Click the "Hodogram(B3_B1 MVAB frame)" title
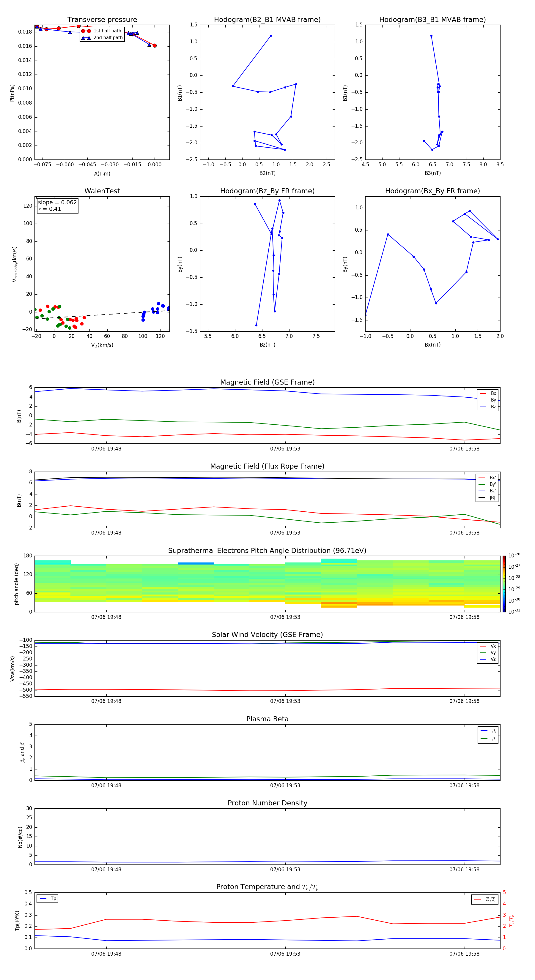Screen dimensions: 535x980 (432, 19)
